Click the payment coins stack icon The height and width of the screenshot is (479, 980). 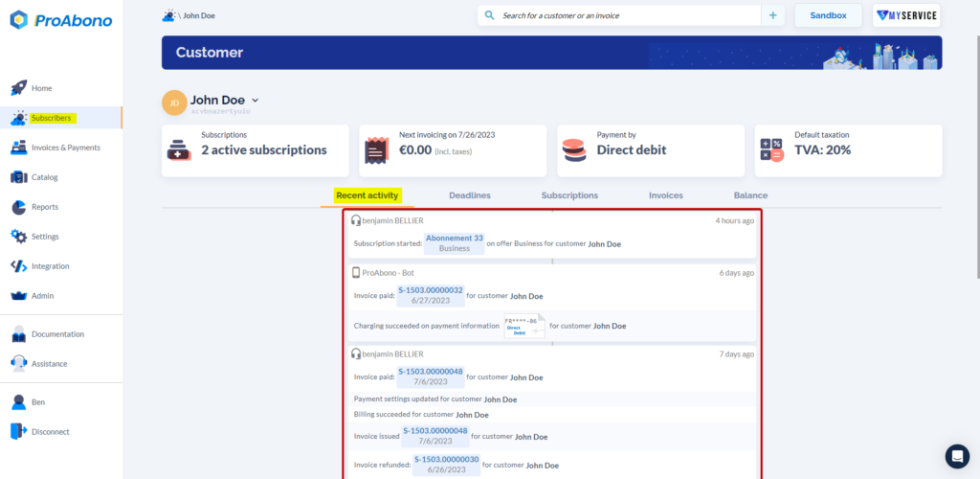pos(574,150)
